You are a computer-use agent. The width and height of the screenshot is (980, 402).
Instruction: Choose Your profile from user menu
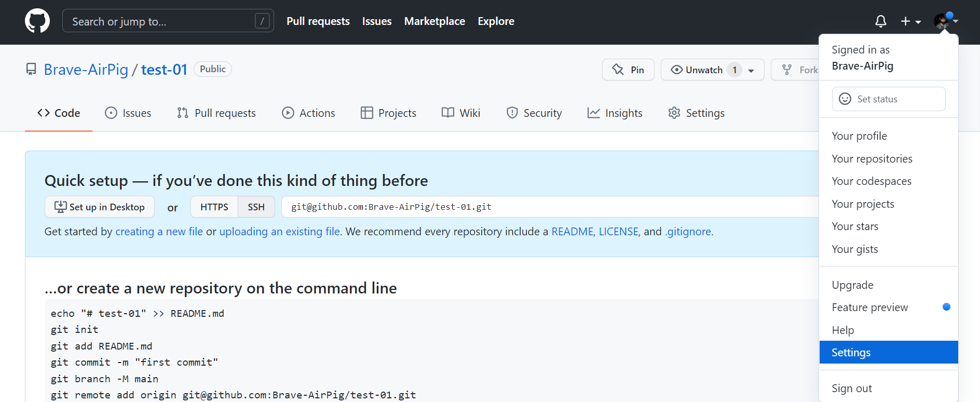pyautogui.click(x=889, y=136)
